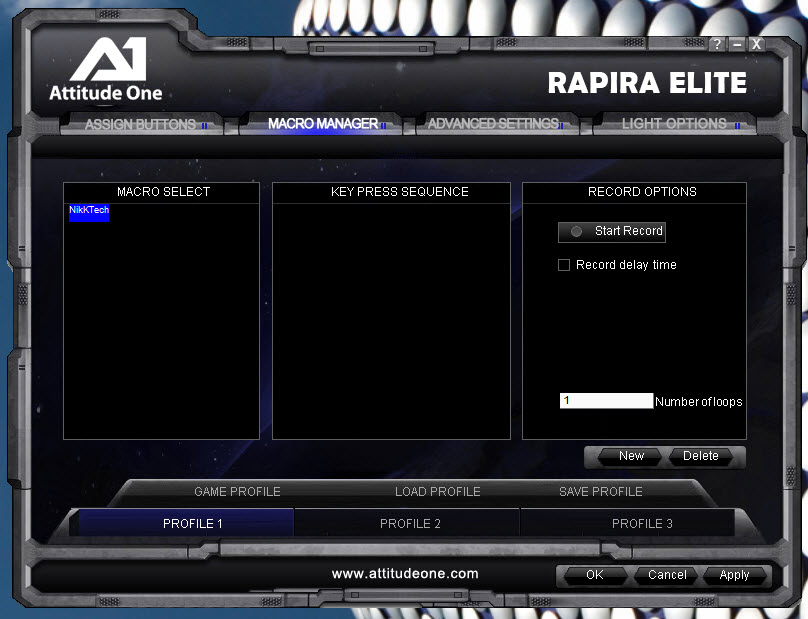Click the Number of loops input field
The width and height of the screenshot is (808, 619).
point(606,400)
